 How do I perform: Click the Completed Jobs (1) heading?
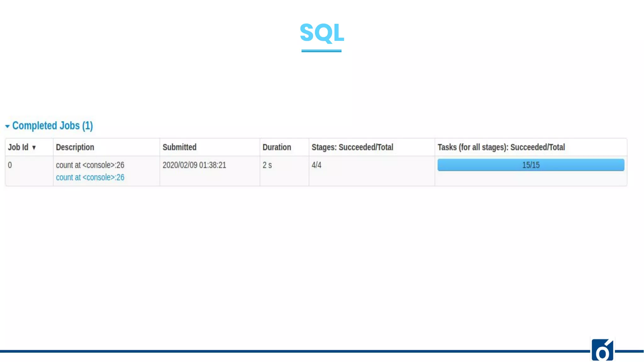[x=53, y=126]
